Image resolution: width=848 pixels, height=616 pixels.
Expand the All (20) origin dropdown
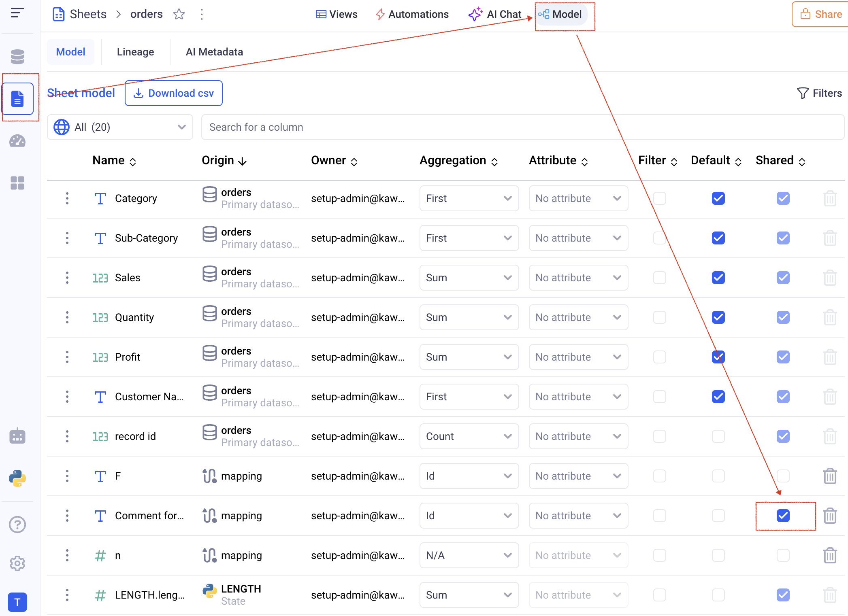(x=120, y=127)
